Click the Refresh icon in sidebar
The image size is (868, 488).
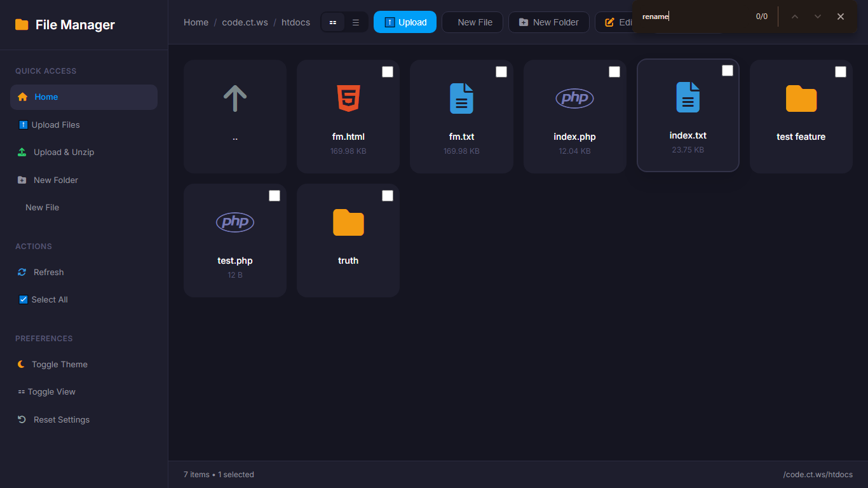22,272
